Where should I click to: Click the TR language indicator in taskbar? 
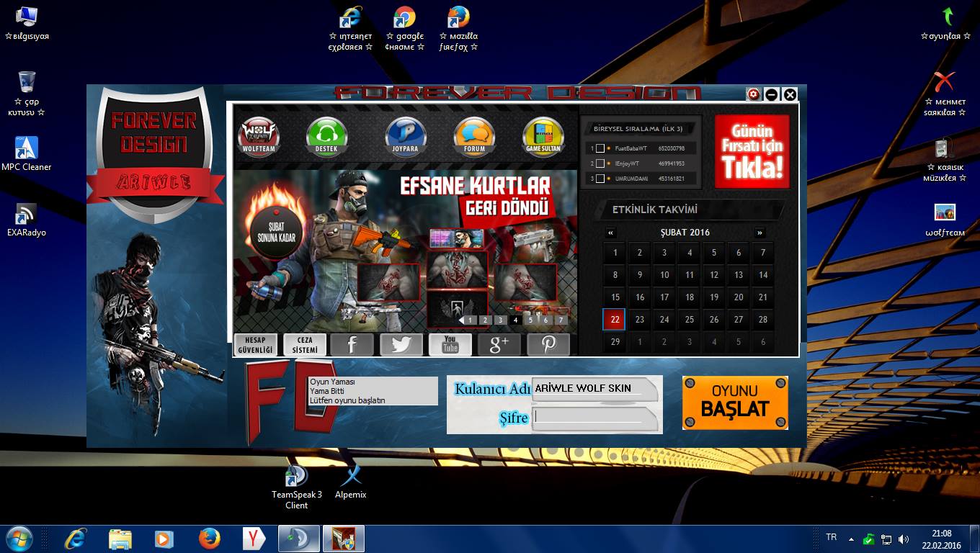(x=831, y=537)
